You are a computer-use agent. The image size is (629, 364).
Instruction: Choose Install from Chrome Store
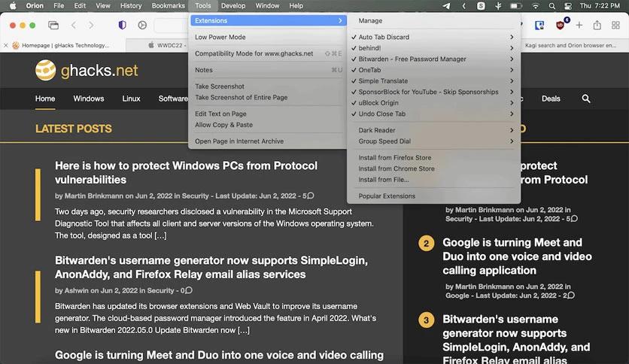click(x=433, y=168)
